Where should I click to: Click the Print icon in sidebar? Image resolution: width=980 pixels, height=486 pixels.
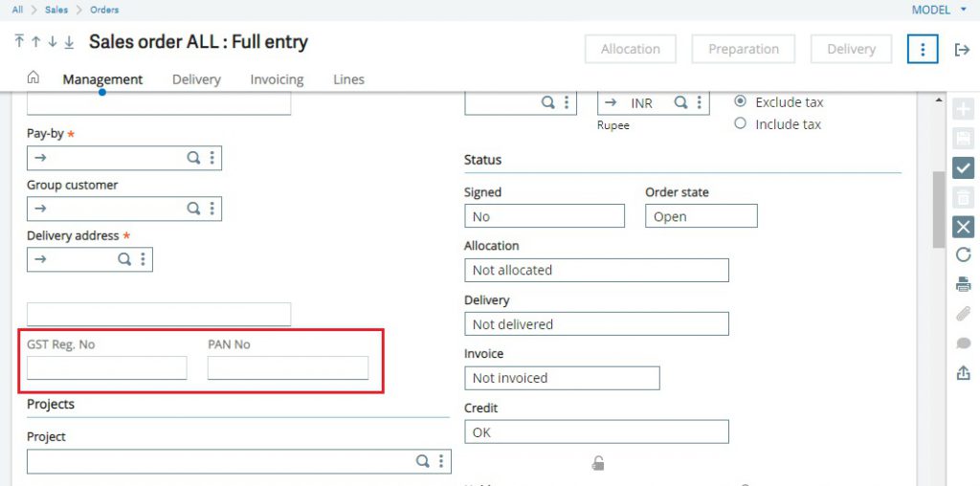tap(963, 284)
